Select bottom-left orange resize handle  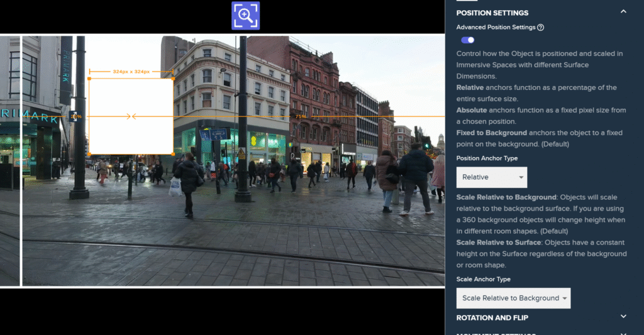tap(89, 154)
